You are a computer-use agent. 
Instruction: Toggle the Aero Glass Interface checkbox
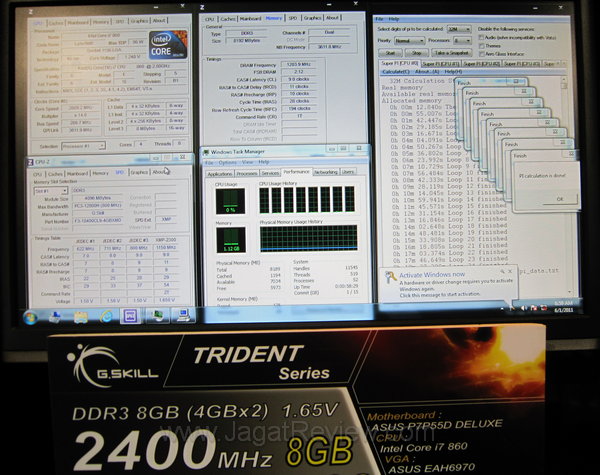tap(481, 54)
